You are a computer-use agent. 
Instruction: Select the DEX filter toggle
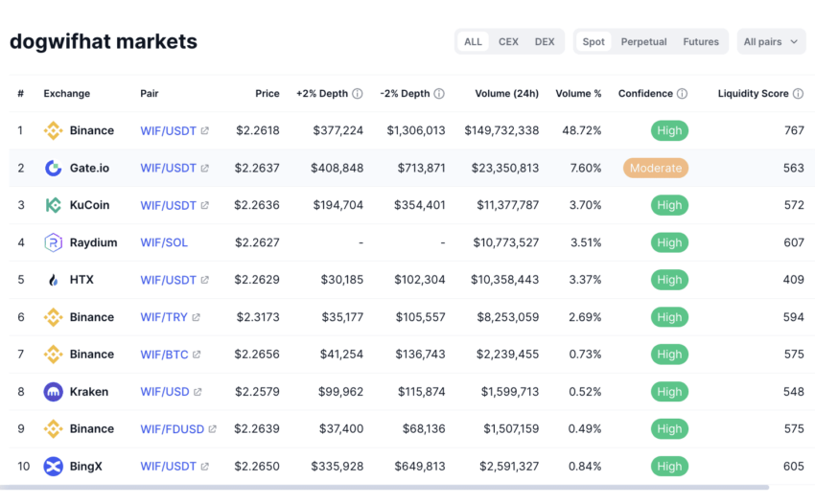point(545,42)
